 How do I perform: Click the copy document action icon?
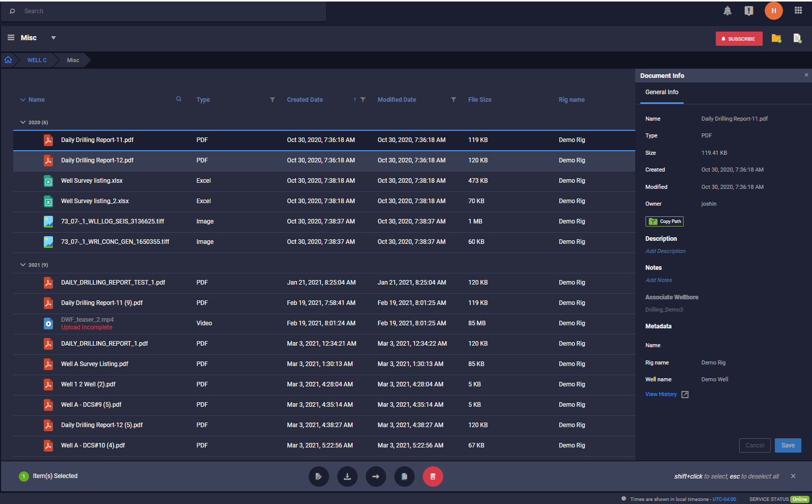(x=404, y=477)
